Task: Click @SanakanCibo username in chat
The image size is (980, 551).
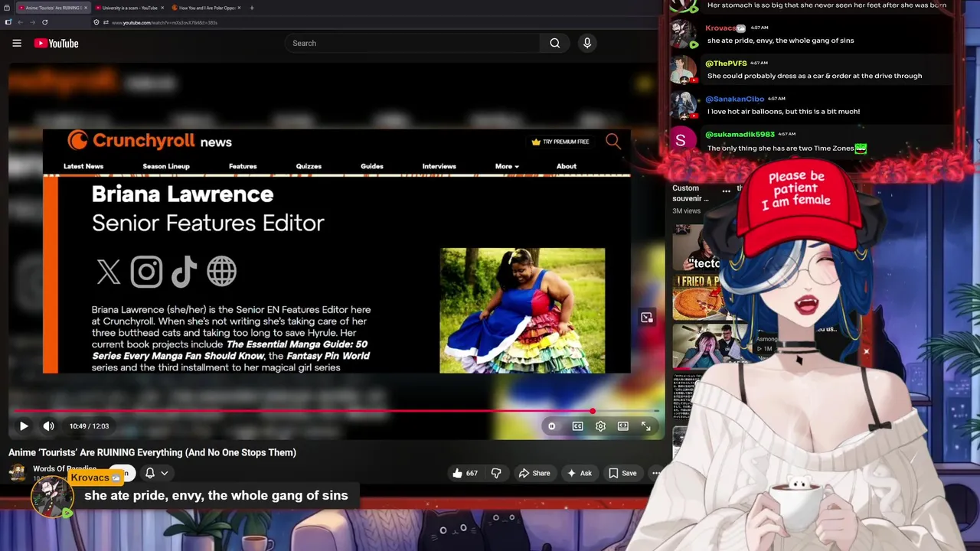Action: pyautogui.click(x=734, y=99)
